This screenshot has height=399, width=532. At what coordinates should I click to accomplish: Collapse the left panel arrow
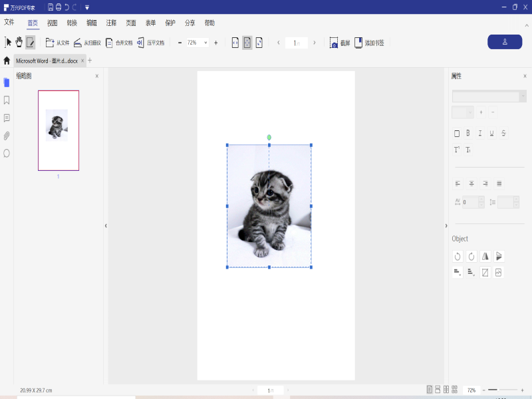pos(106,225)
